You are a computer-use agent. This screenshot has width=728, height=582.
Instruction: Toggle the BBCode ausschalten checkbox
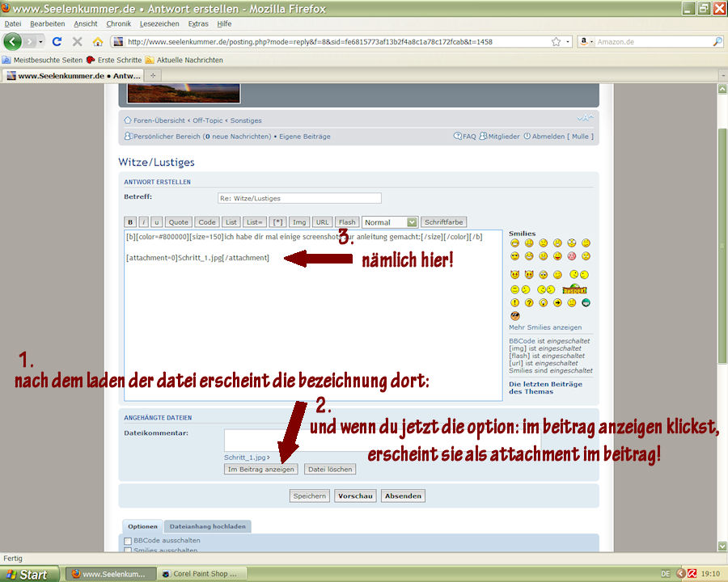coord(128,541)
